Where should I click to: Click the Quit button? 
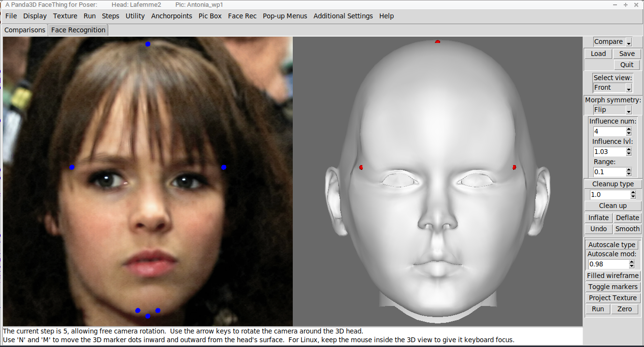point(627,65)
